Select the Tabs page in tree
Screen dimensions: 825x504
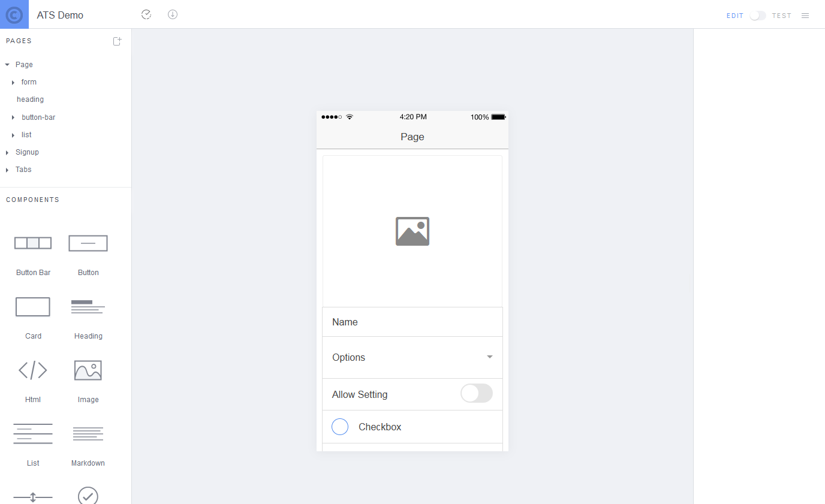click(x=23, y=170)
